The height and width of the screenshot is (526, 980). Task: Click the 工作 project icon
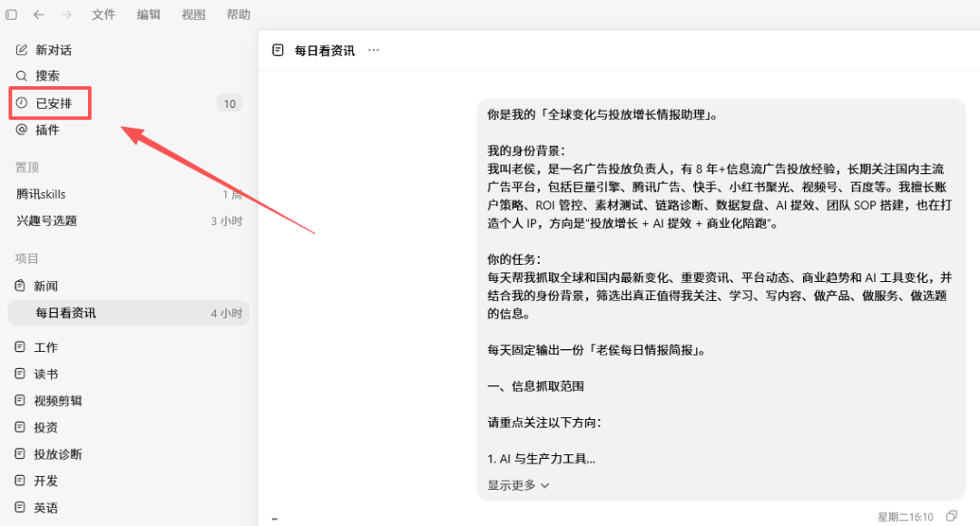[20, 346]
